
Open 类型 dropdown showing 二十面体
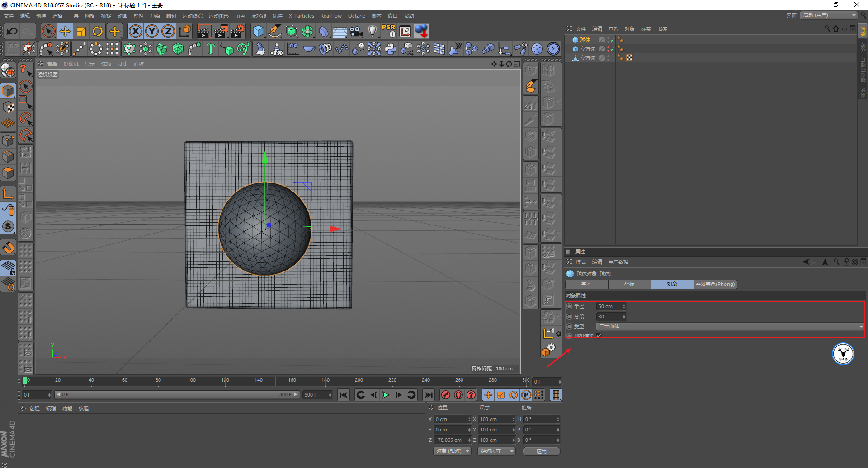pyautogui.click(x=730, y=326)
